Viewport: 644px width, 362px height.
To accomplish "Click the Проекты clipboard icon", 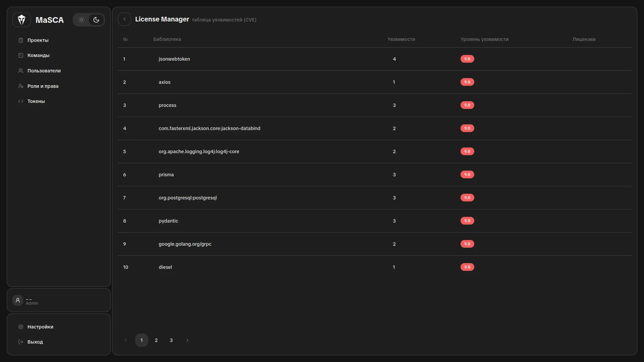I will [21, 40].
